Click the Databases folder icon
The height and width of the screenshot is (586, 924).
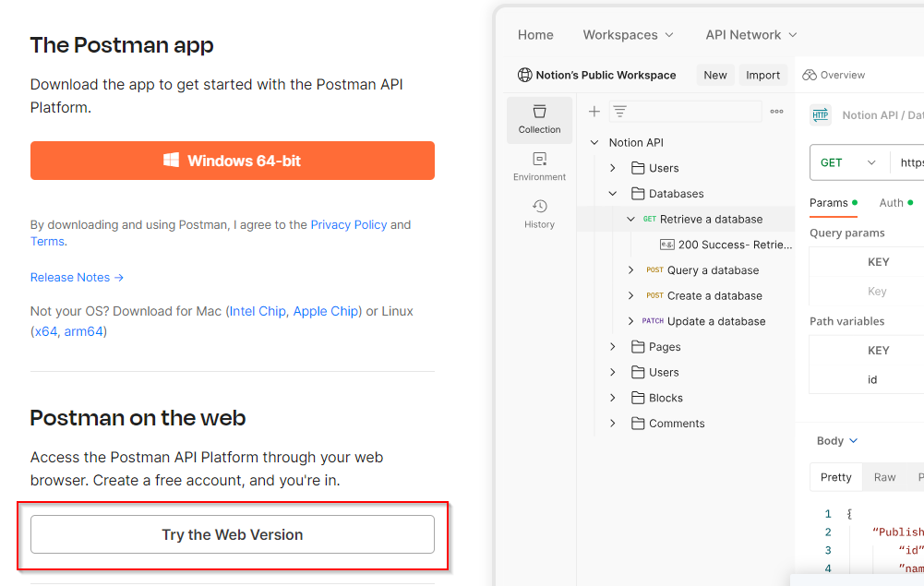(x=638, y=193)
